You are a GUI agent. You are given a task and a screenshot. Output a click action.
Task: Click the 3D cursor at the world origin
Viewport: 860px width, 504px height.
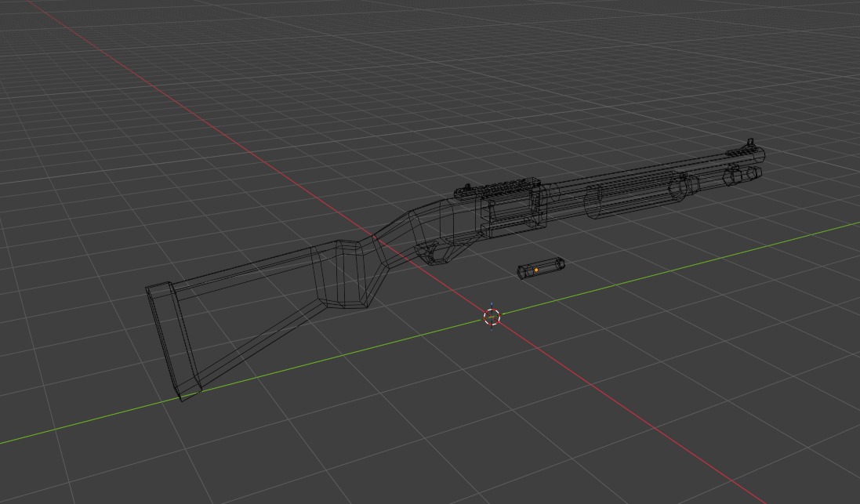[x=492, y=317]
